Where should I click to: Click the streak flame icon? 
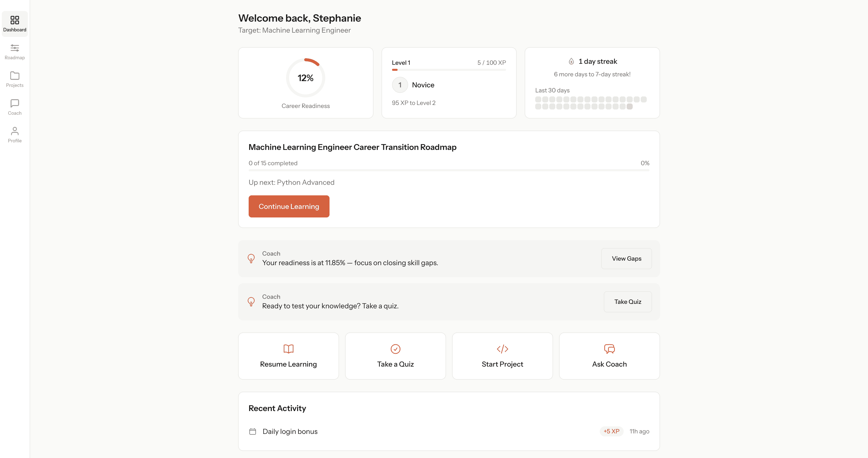[x=571, y=61]
